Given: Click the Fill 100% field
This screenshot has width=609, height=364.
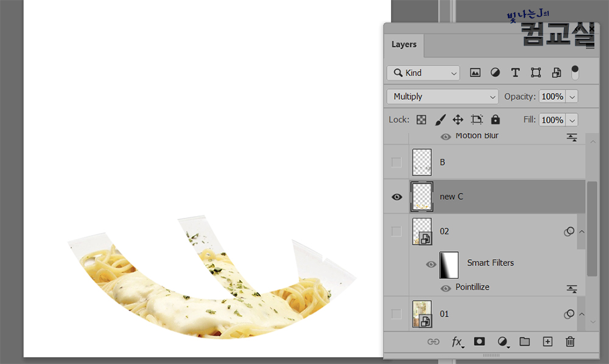Looking at the screenshot, I should coord(552,121).
